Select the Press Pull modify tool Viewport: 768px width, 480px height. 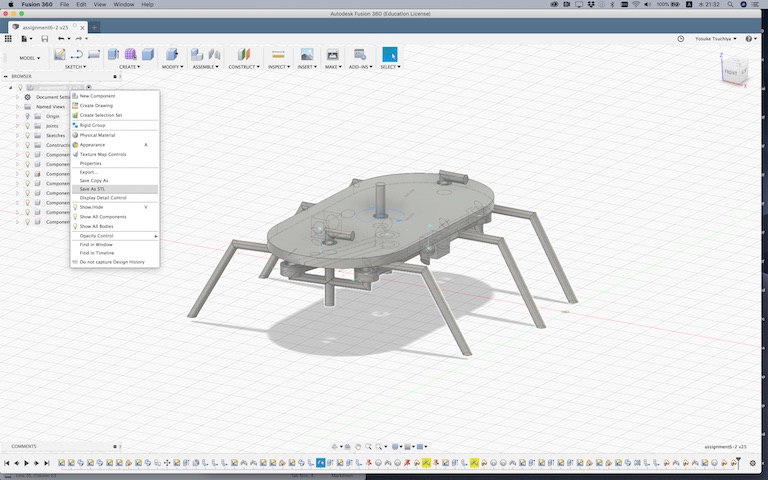coord(172,54)
